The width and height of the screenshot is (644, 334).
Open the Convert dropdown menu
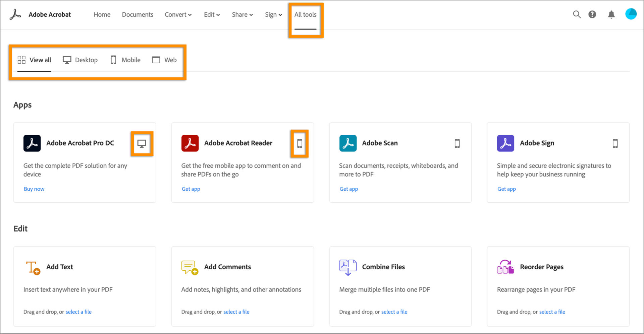pyautogui.click(x=178, y=14)
